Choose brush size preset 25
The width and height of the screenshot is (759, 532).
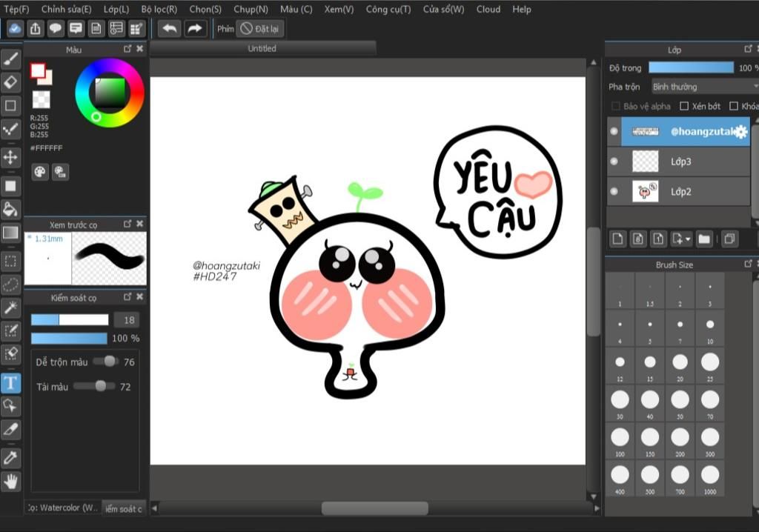click(710, 365)
